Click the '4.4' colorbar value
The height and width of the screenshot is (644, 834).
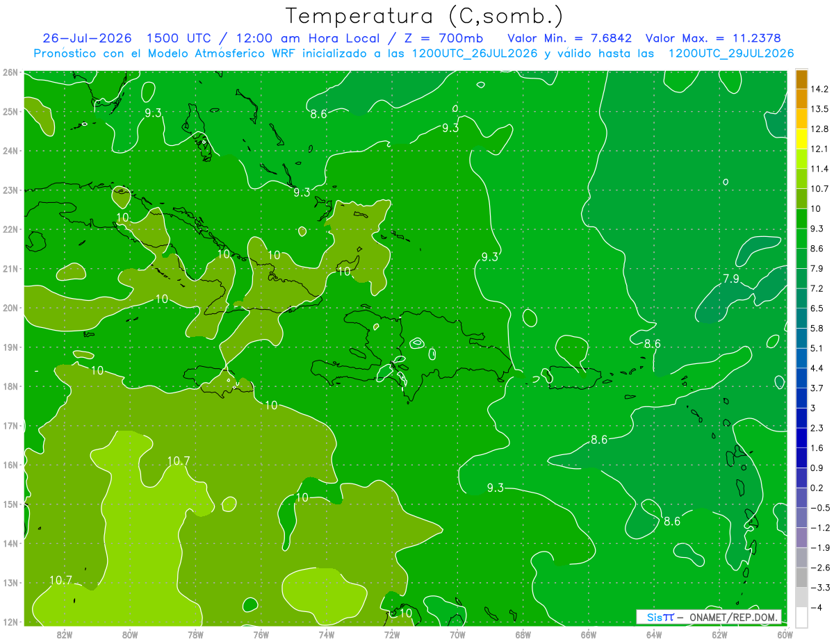click(817, 368)
